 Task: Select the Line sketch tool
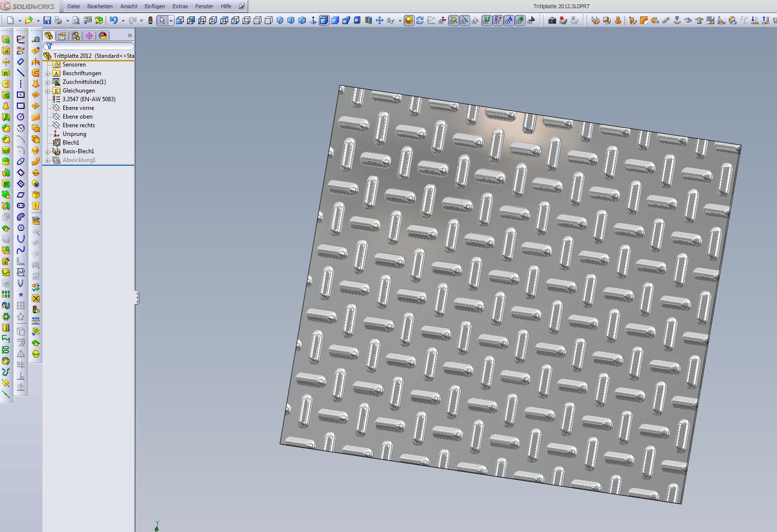click(x=21, y=73)
